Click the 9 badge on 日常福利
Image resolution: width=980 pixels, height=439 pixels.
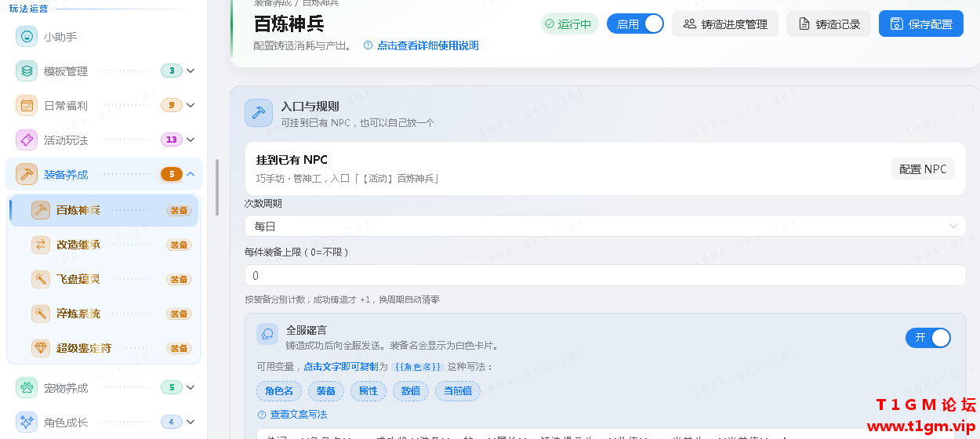(x=172, y=105)
